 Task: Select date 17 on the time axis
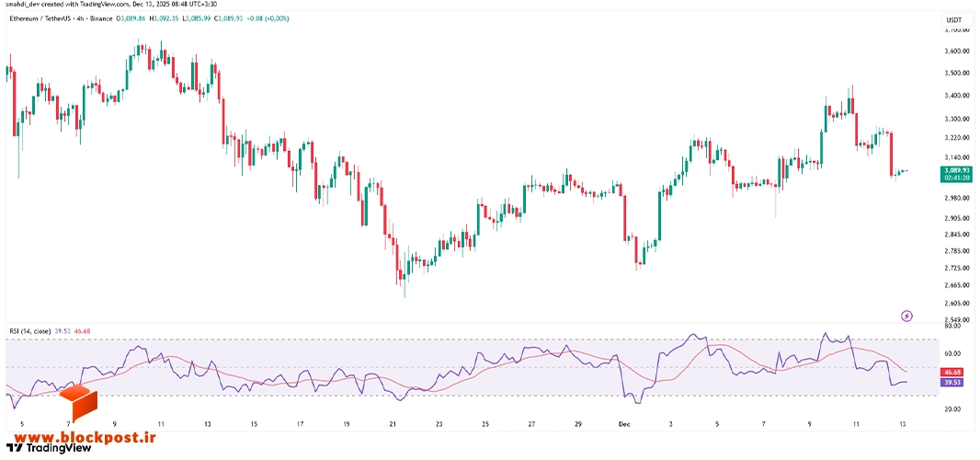pyautogui.click(x=300, y=424)
